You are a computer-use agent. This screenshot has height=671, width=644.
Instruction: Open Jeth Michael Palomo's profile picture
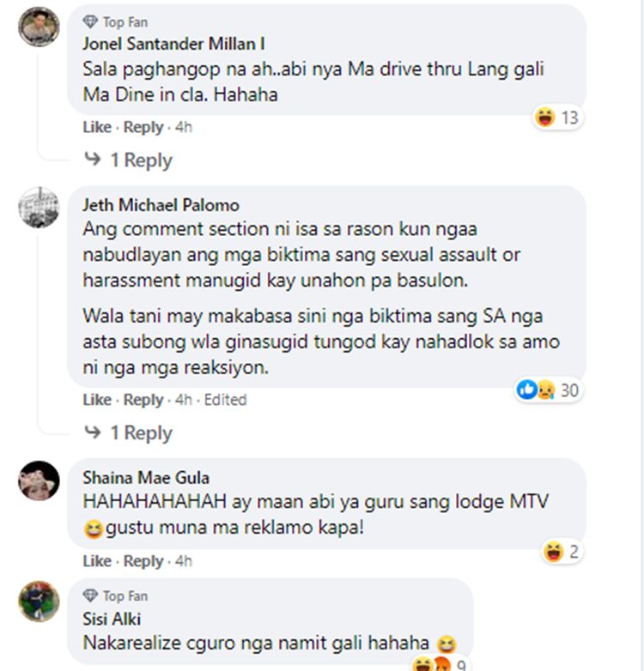tap(39, 207)
